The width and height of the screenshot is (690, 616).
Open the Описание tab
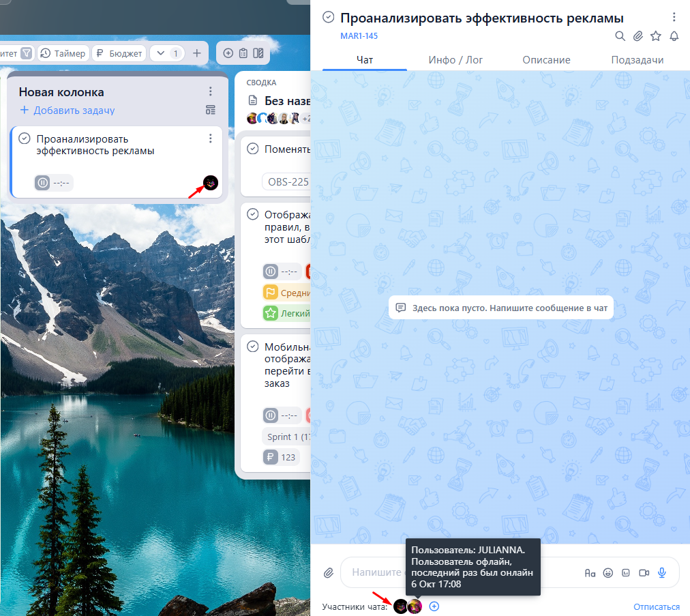click(546, 60)
